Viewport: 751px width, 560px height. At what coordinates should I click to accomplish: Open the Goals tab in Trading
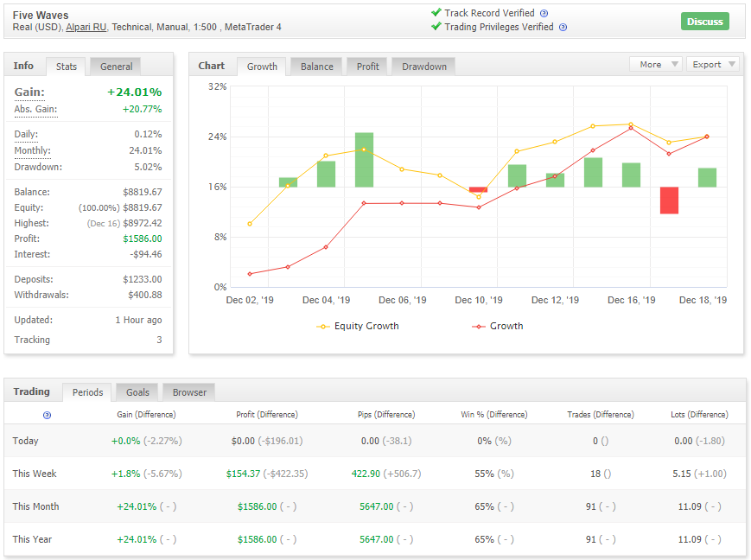point(137,392)
